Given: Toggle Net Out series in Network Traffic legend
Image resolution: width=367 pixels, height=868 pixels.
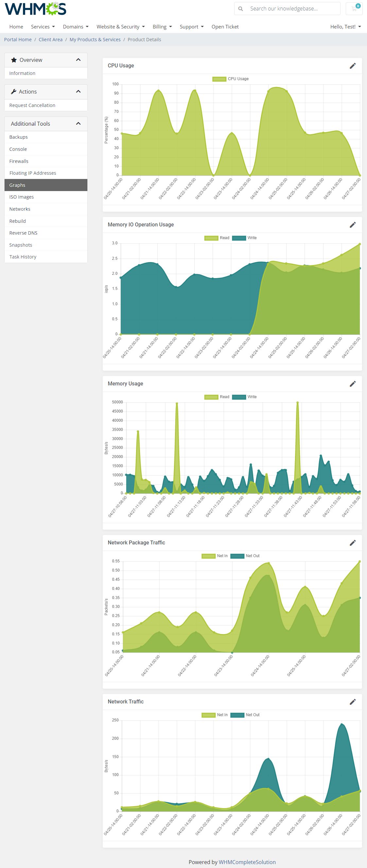Looking at the screenshot, I should point(245,715).
